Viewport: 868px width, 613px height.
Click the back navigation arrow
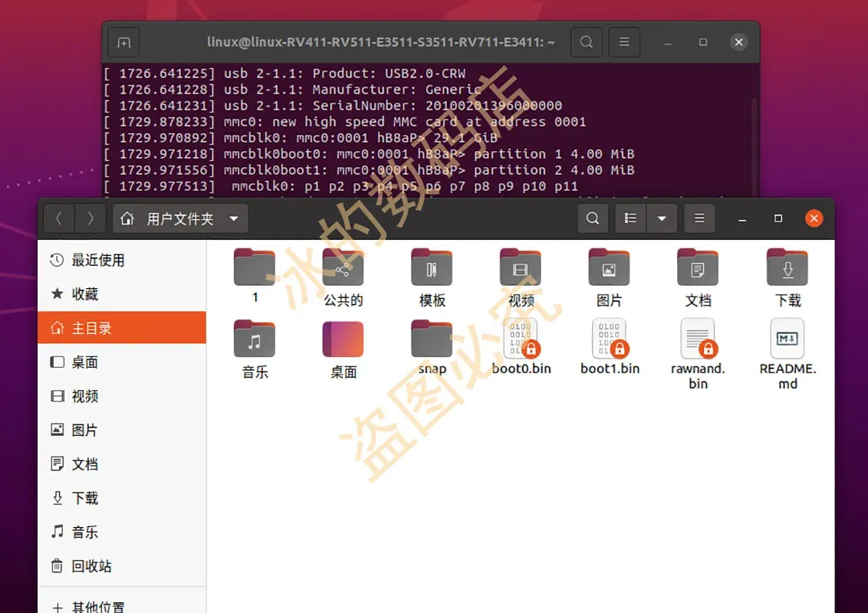tap(59, 219)
